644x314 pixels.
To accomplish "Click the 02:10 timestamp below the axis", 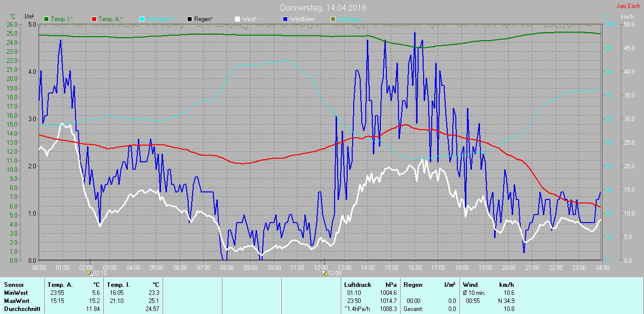I will (100, 273).
